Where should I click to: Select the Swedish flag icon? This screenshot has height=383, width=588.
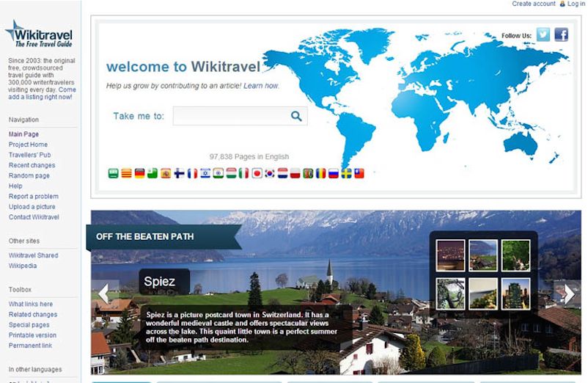coord(346,173)
